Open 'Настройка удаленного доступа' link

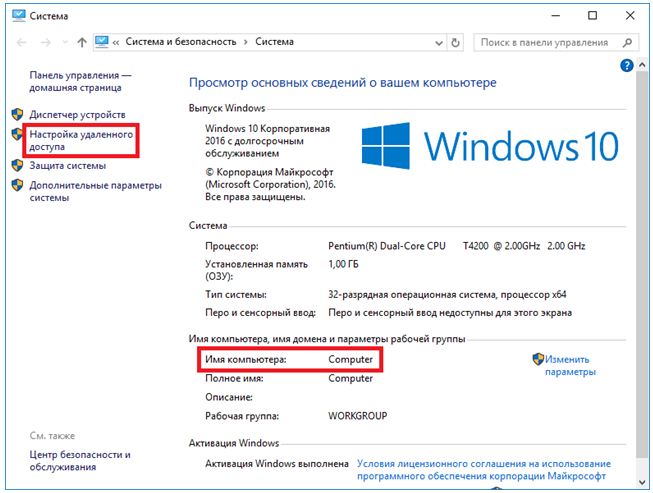point(81,140)
